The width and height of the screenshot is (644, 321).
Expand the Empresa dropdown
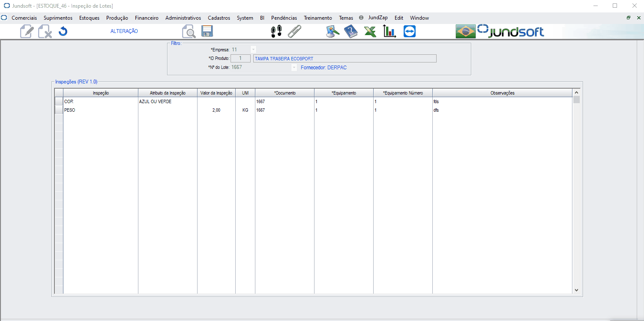coord(253,50)
